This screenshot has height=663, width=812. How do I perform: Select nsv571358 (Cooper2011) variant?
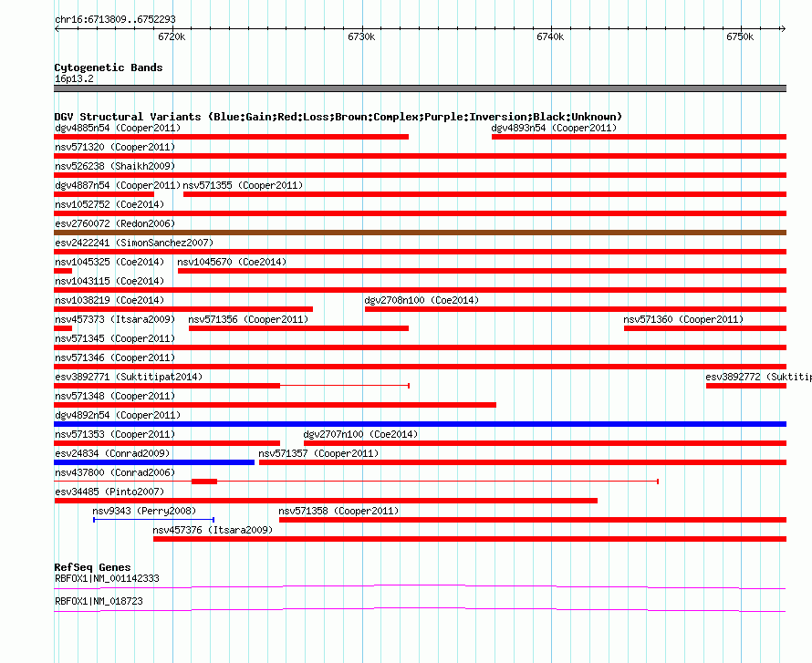338,511
